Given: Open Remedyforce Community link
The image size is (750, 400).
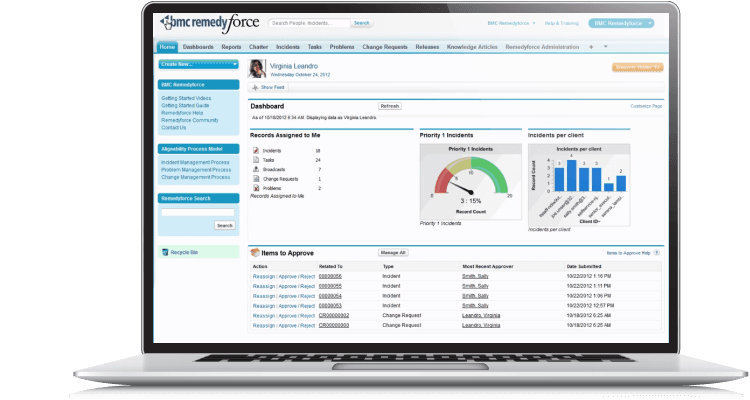Looking at the screenshot, I should click(189, 120).
